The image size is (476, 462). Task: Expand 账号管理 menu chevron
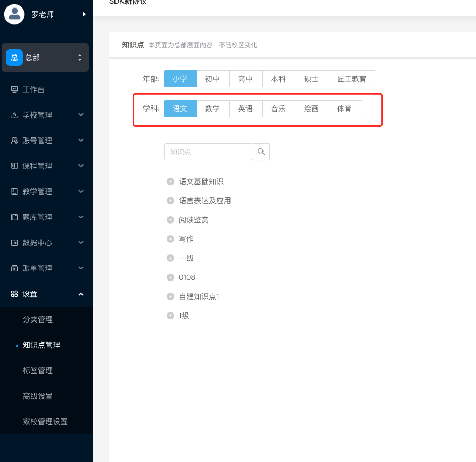coord(81,140)
